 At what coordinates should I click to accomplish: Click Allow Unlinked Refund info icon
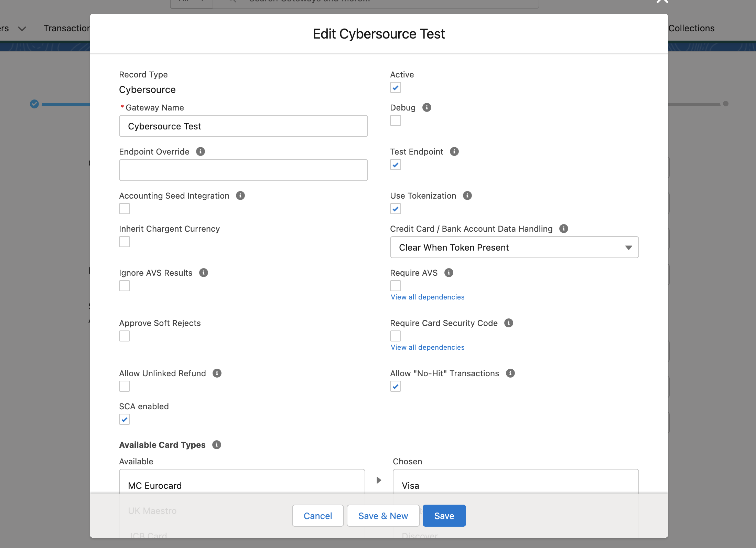pos(217,373)
